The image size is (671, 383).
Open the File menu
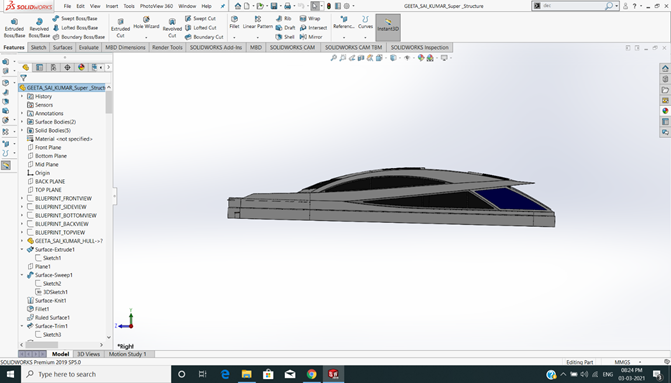pyautogui.click(x=67, y=6)
